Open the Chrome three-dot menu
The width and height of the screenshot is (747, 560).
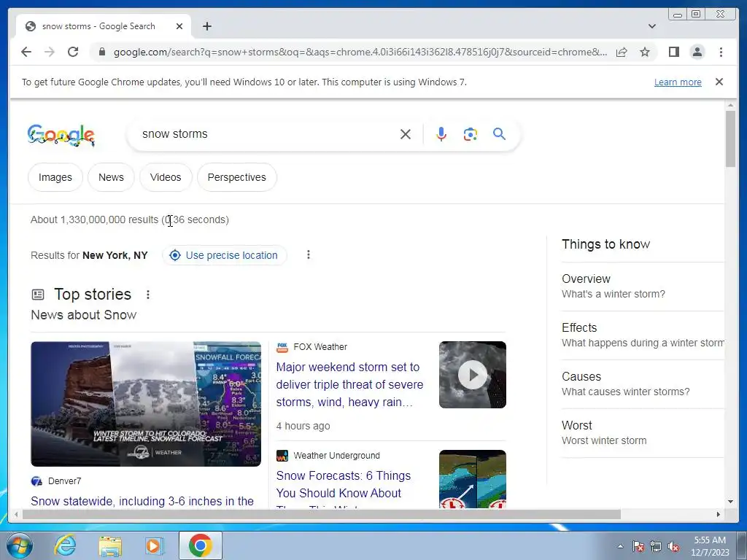[721, 52]
